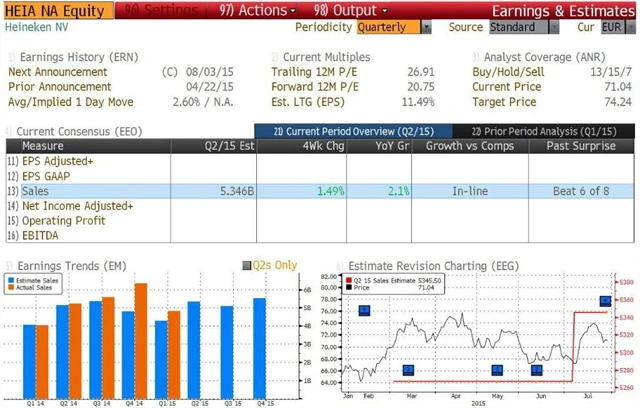The height and width of the screenshot is (408, 640).
Task: Open Earnings Trends (EM) section
Action: (66, 266)
